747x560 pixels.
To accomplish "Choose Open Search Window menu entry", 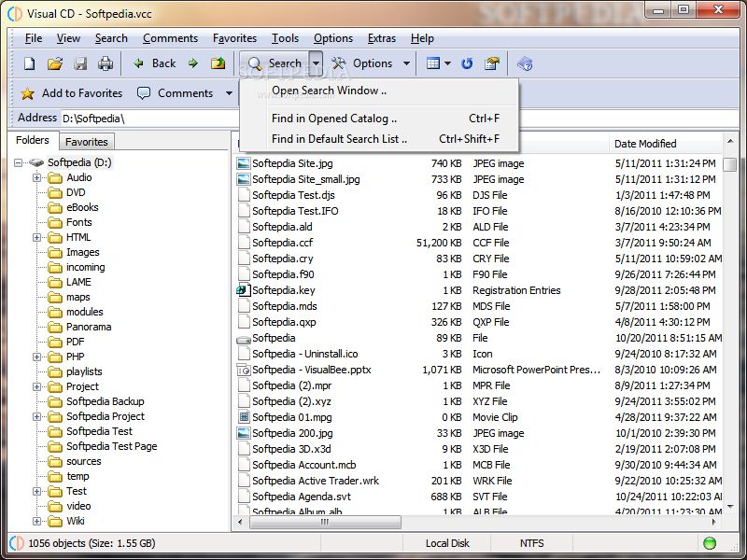I will click(x=379, y=91).
